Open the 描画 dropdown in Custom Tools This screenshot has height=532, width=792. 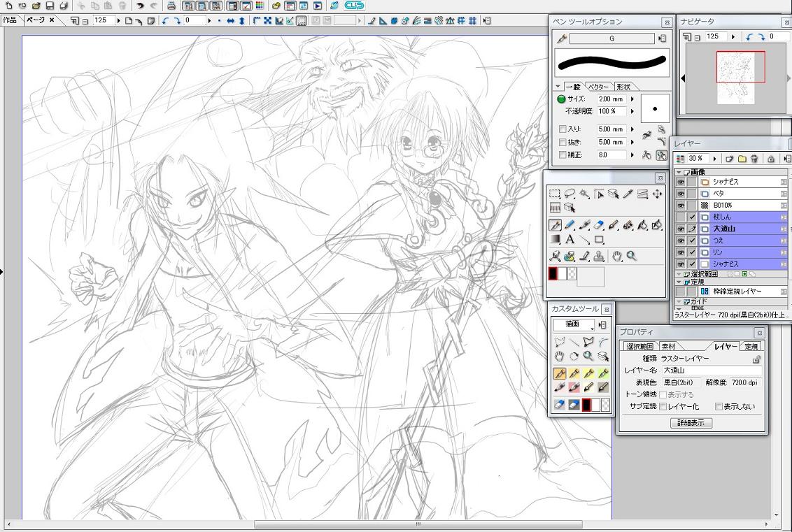574,324
